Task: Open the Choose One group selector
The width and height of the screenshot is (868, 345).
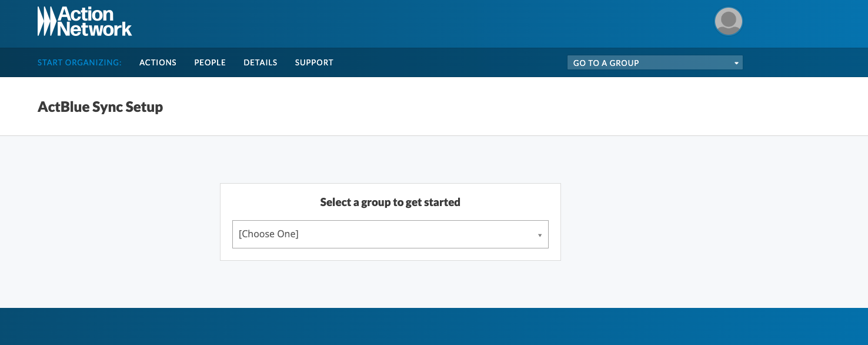Action: tap(390, 234)
